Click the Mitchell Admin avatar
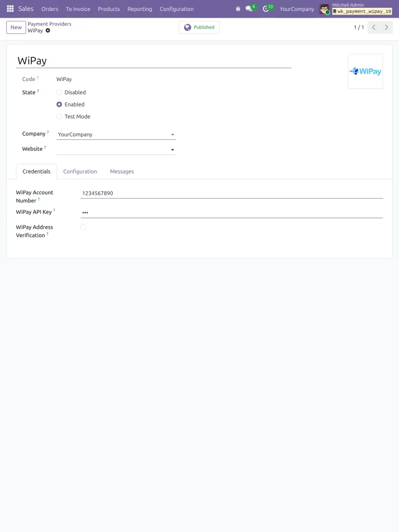399x532 pixels. pos(324,9)
